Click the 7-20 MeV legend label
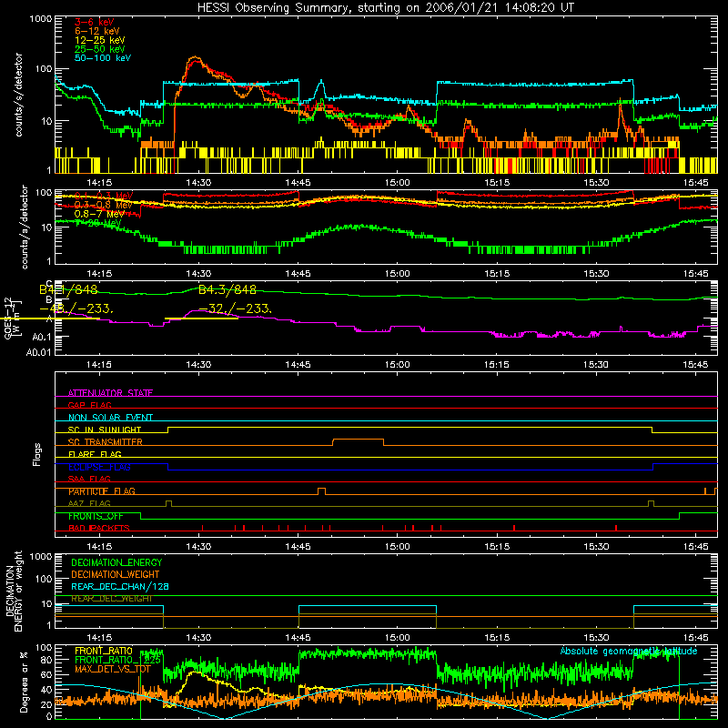 (97, 223)
